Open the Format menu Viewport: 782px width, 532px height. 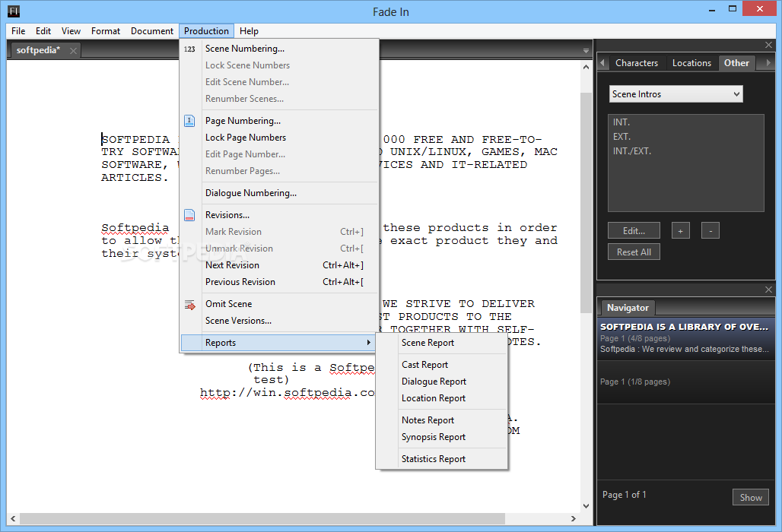[x=106, y=31]
